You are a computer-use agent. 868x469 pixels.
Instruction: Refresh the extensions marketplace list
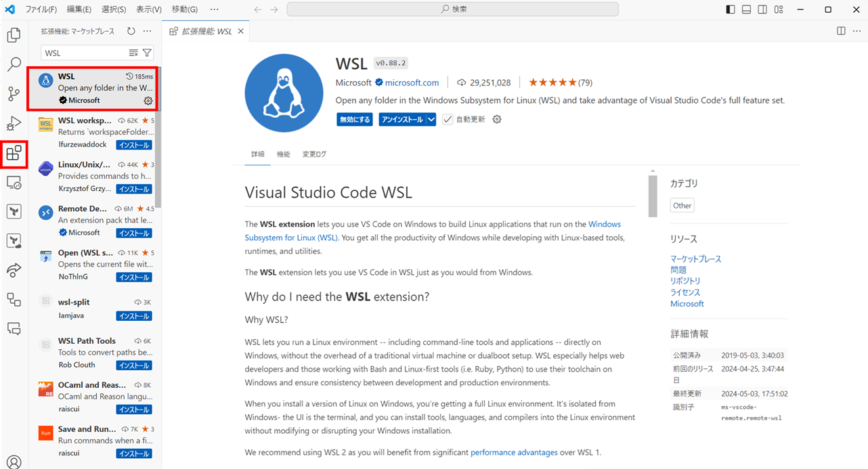131,31
